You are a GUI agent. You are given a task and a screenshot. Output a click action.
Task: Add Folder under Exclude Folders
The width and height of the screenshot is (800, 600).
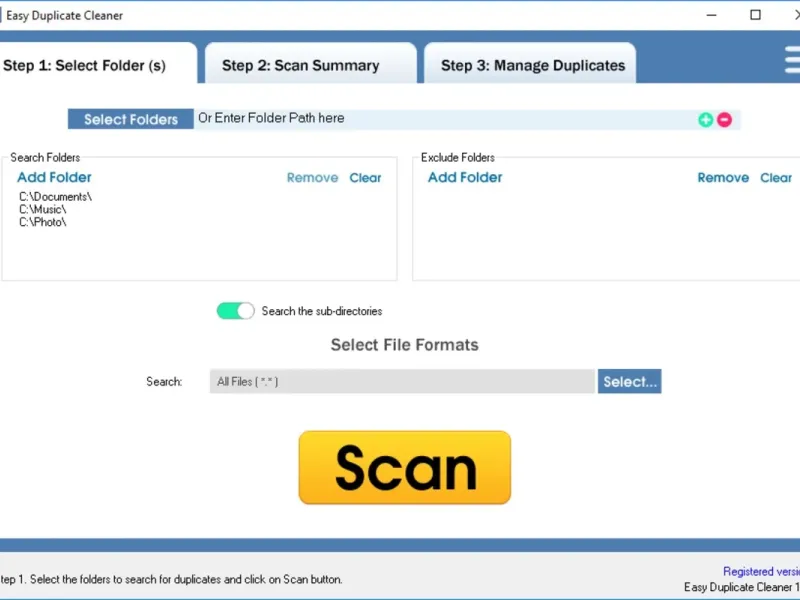(465, 178)
